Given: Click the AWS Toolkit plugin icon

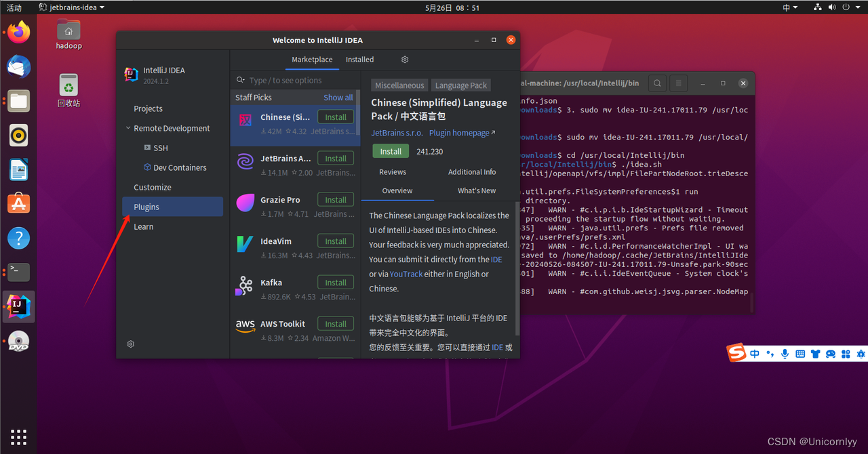Looking at the screenshot, I should pos(245,326).
